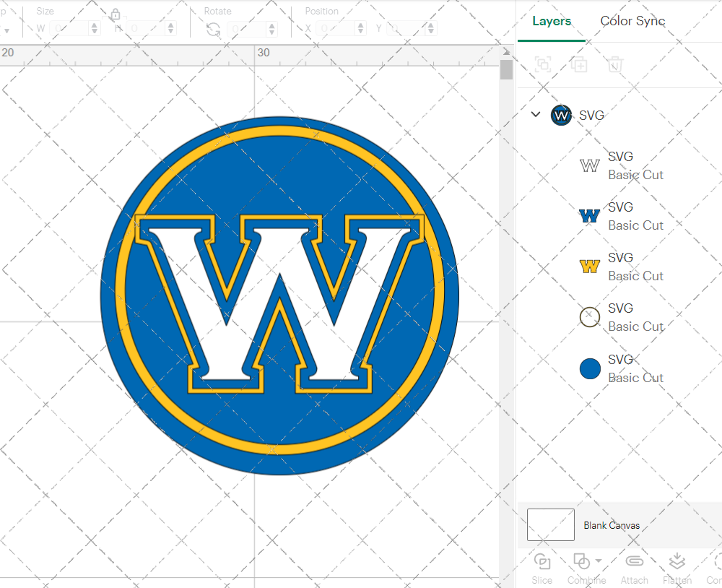The image size is (722, 588).
Task: Click the Flatten tool
Action: point(677,568)
